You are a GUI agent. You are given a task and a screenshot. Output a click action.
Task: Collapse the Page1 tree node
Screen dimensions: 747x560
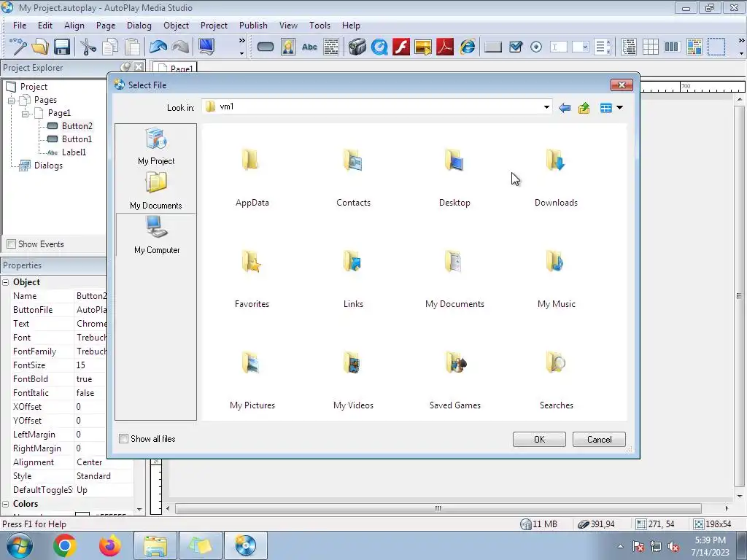pos(25,114)
